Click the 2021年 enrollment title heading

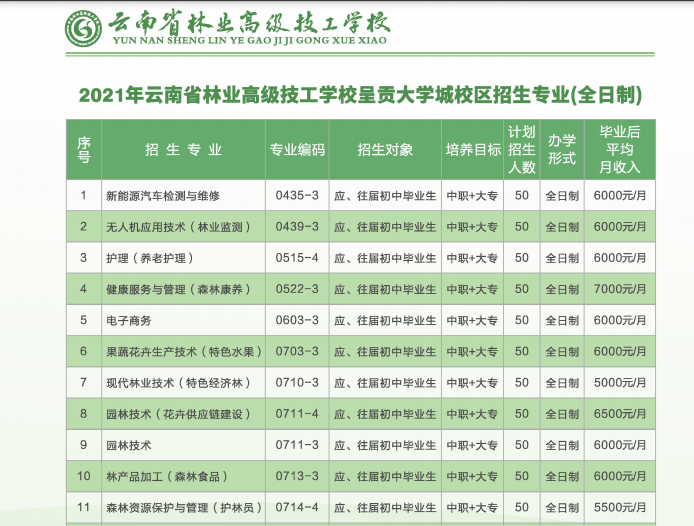(x=360, y=95)
